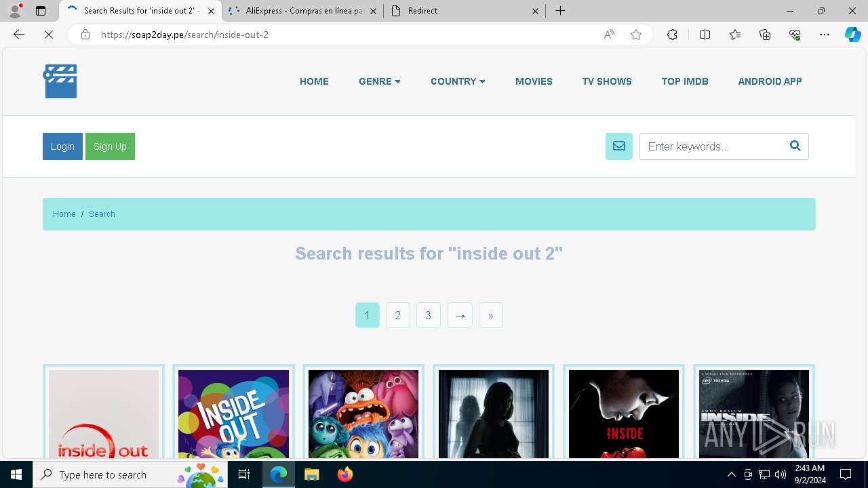Click the Home breadcrumb link
The width and height of the screenshot is (868, 488).
coord(64,213)
